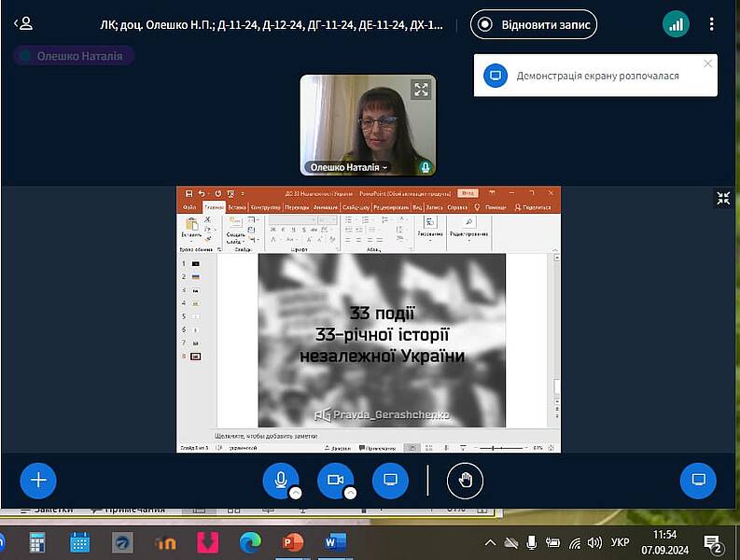Screen dimensions: 740x560
Task: Exit fullscreen of shared presentation
Action: (x=723, y=198)
